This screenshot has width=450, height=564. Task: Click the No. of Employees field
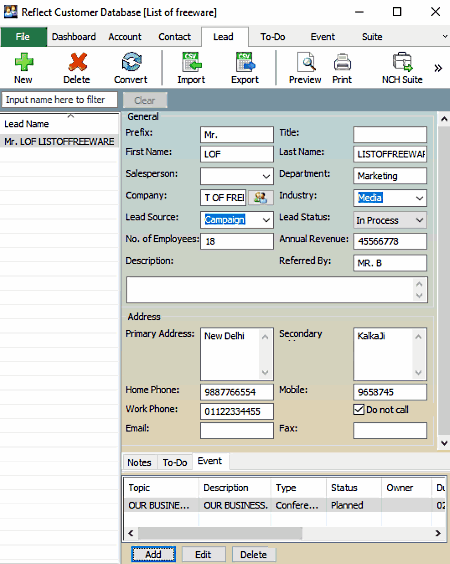pyautogui.click(x=237, y=241)
